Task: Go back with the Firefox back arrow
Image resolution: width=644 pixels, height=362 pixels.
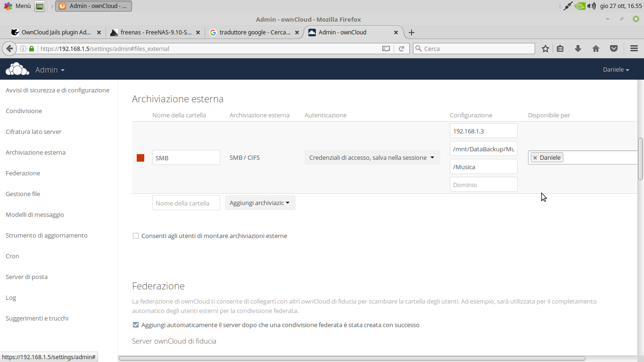Action: [x=9, y=49]
